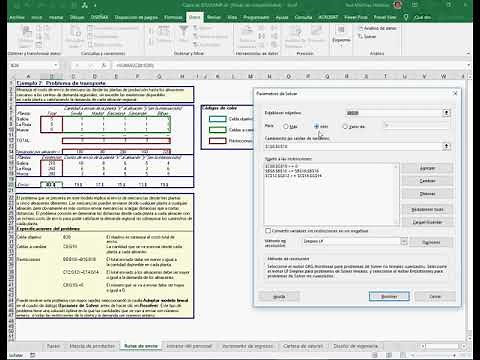Click the Resolver button

click(x=389, y=296)
